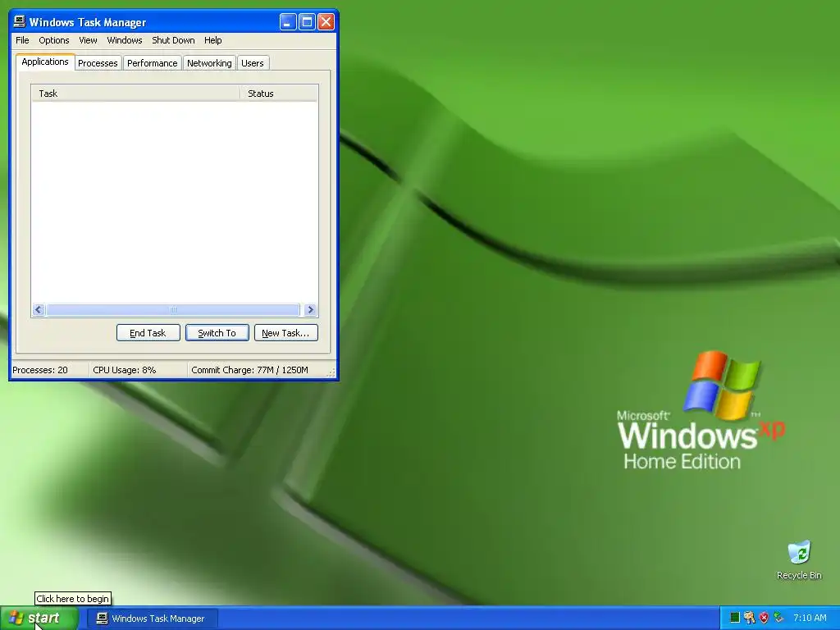
Task: Click the green CPU usage tray icon
Action: pos(735,618)
